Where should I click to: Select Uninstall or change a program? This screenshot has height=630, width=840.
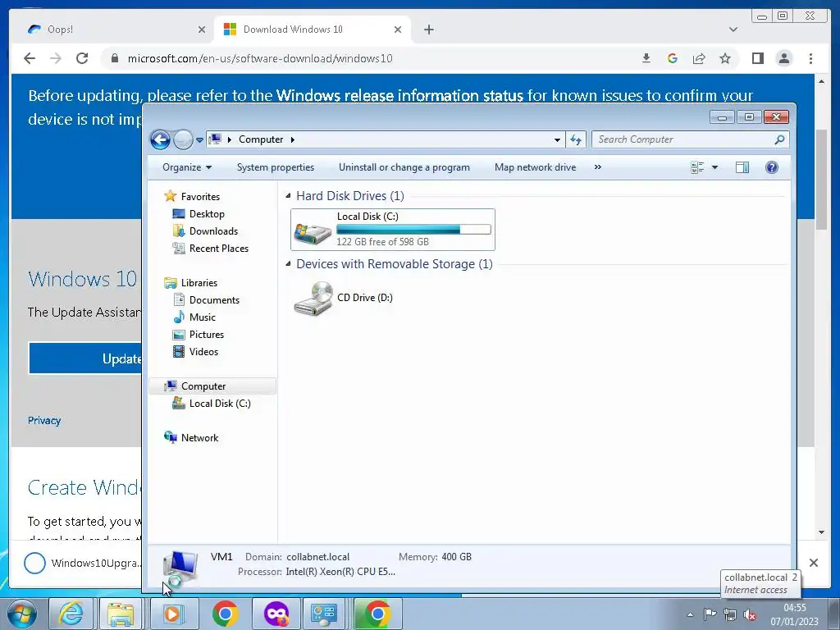(404, 167)
